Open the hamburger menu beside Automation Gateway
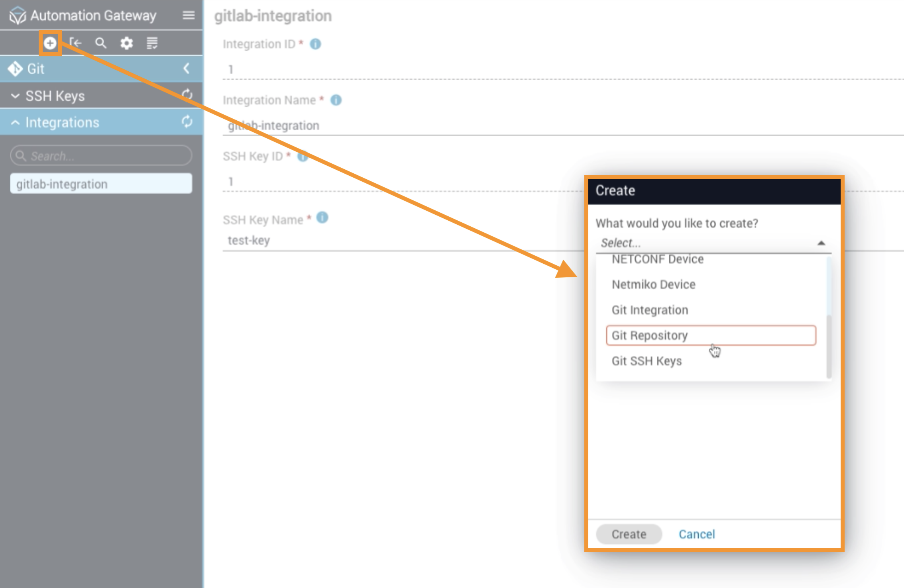Screen dimensions: 904x588 (x=189, y=16)
